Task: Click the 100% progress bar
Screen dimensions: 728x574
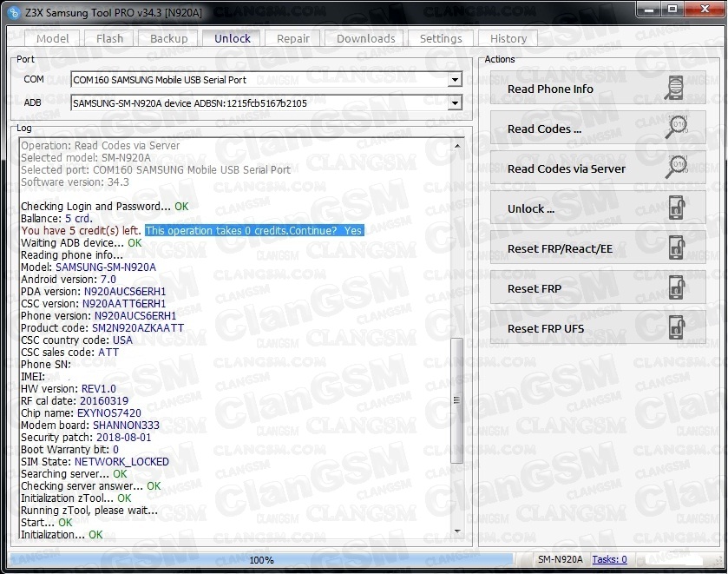Action: coord(261,559)
